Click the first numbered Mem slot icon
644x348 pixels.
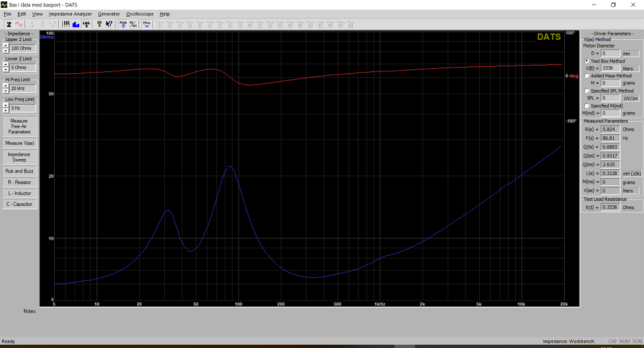[x=160, y=24]
